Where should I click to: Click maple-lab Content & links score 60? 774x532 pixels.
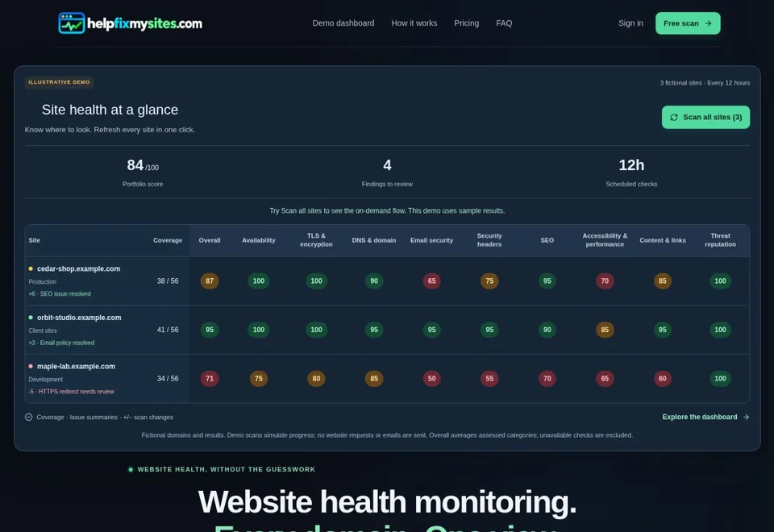click(x=663, y=379)
